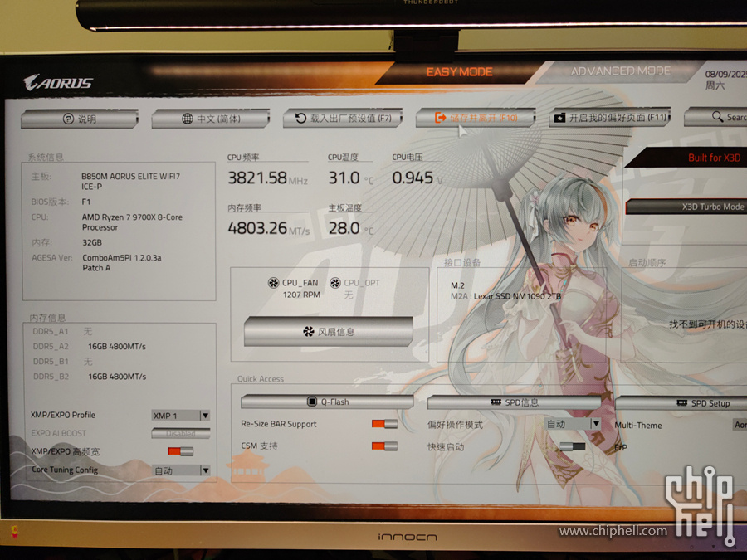
Task: Click the AMD Ryzen 7 9700X processor text
Action: click(132, 222)
